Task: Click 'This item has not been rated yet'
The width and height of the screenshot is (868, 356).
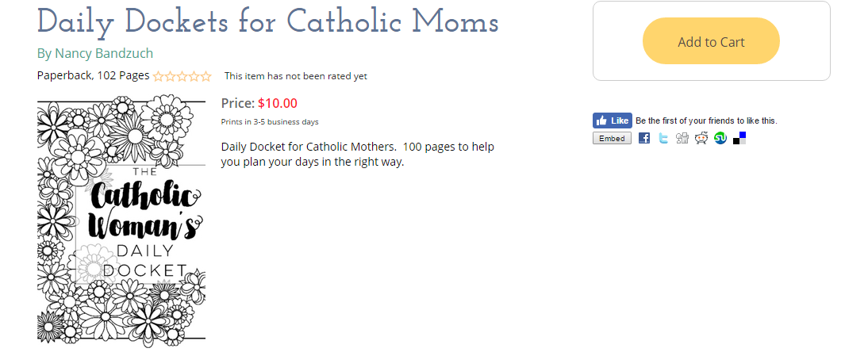Action: click(296, 76)
